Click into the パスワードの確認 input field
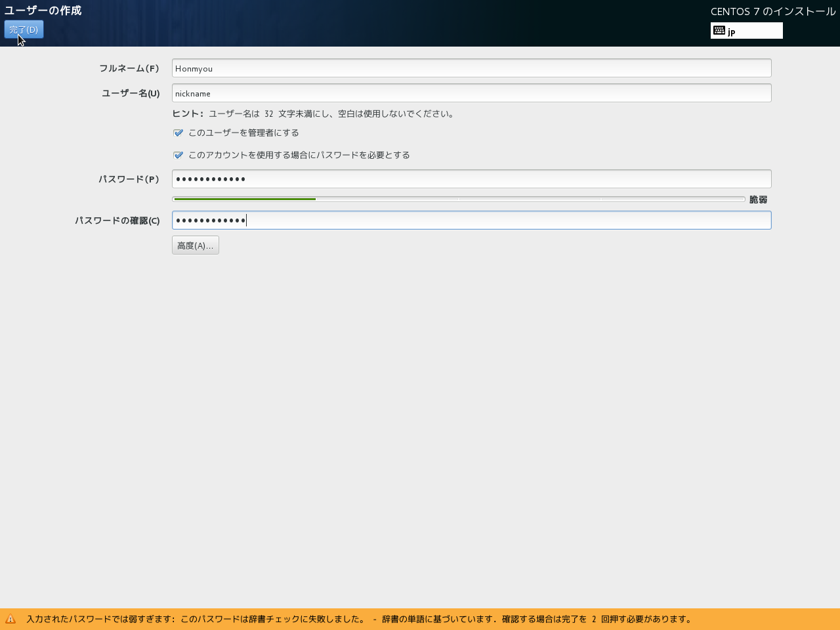 coord(471,220)
